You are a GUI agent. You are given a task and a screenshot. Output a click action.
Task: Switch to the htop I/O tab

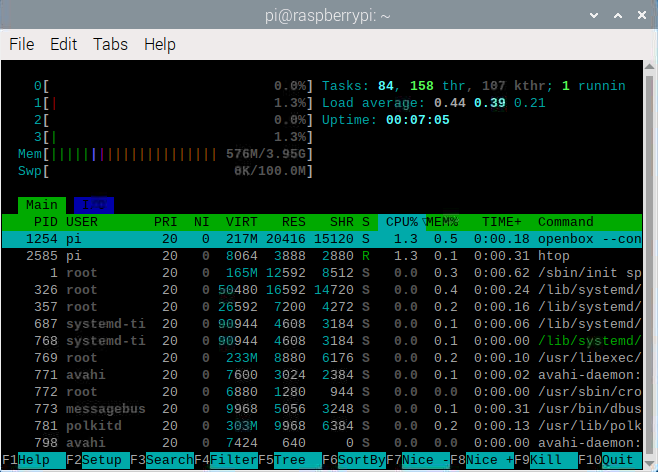93,205
